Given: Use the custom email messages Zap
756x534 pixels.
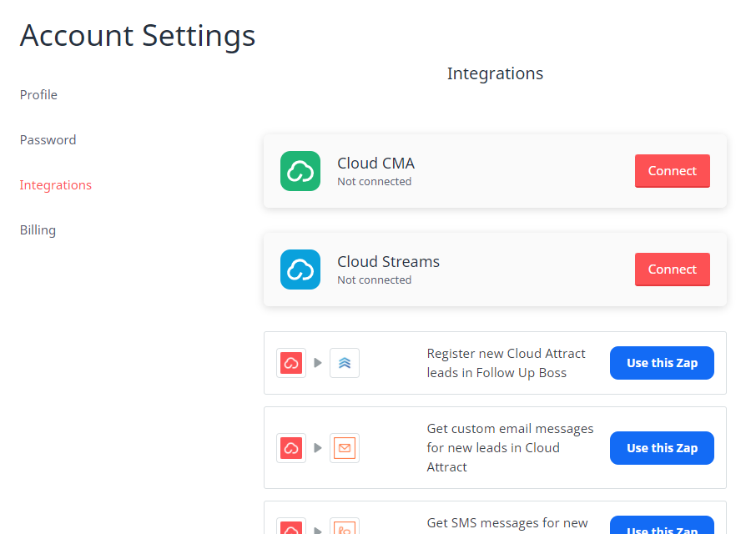Looking at the screenshot, I should pos(662,448).
